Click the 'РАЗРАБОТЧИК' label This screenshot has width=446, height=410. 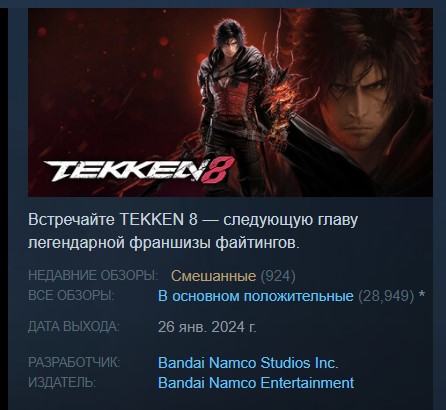point(74,362)
